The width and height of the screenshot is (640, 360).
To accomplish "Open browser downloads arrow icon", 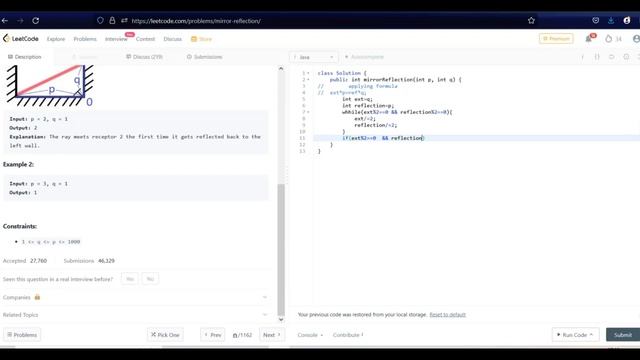I will [x=611, y=20].
